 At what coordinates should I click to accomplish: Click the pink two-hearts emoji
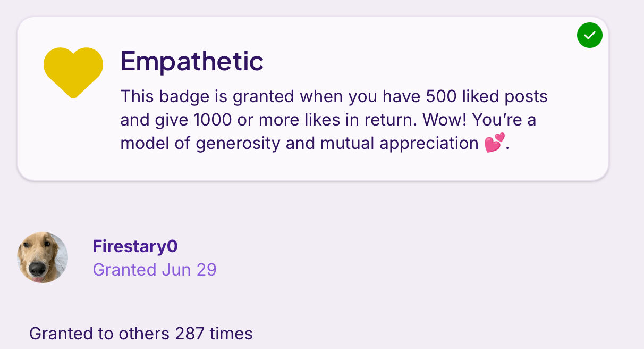coord(494,144)
